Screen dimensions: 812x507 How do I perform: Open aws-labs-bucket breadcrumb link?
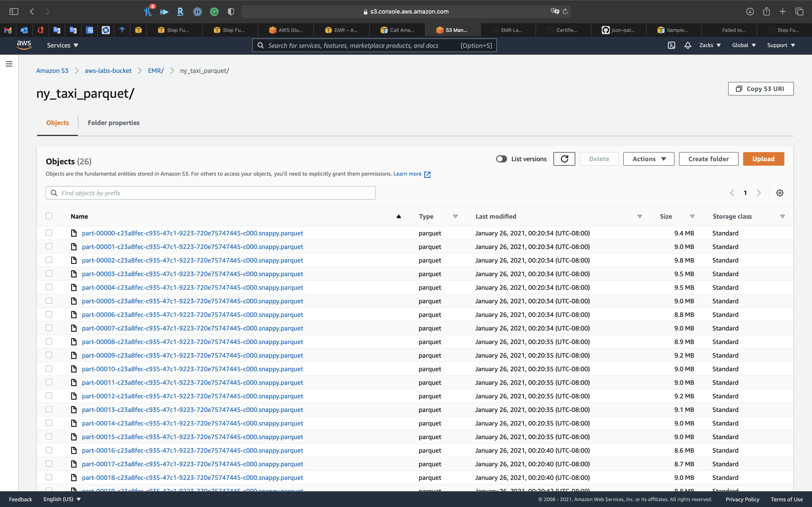click(x=108, y=71)
